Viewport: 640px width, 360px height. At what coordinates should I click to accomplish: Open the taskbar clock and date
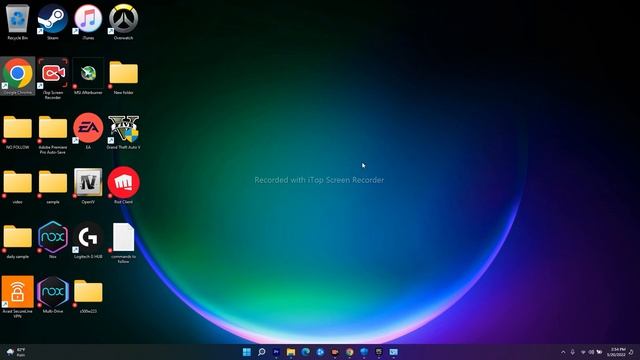point(616,352)
